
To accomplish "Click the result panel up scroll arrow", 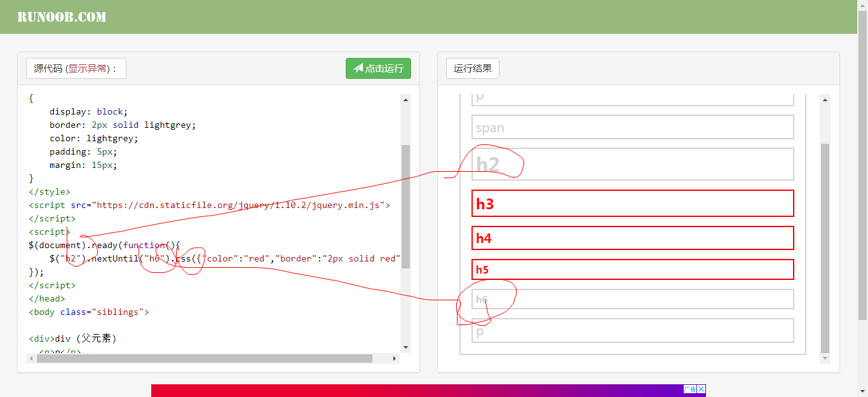I will 825,99.
